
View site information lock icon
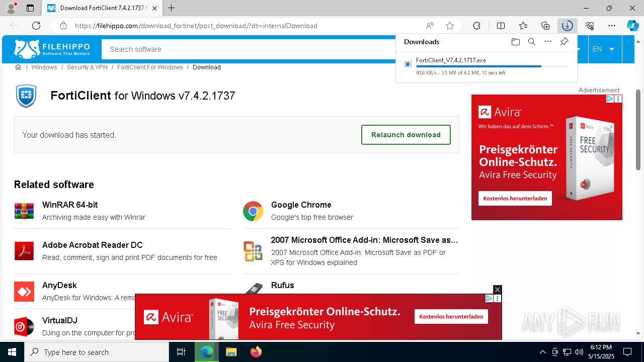coord(63,26)
